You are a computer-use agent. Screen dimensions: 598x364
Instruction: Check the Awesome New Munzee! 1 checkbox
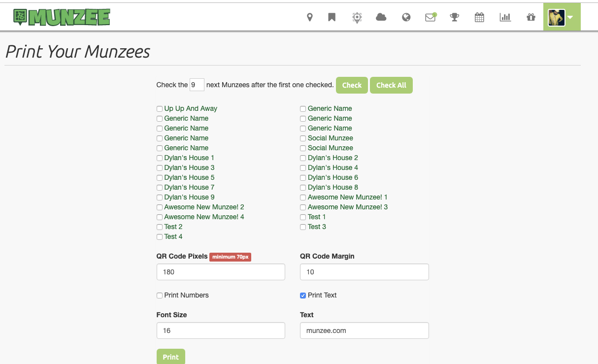point(303,198)
